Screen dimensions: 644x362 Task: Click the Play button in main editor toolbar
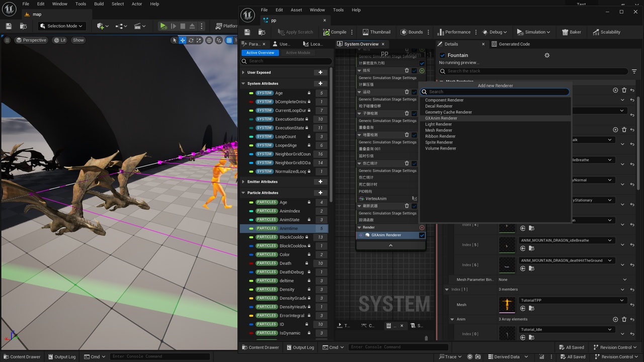[x=163, y=26]
